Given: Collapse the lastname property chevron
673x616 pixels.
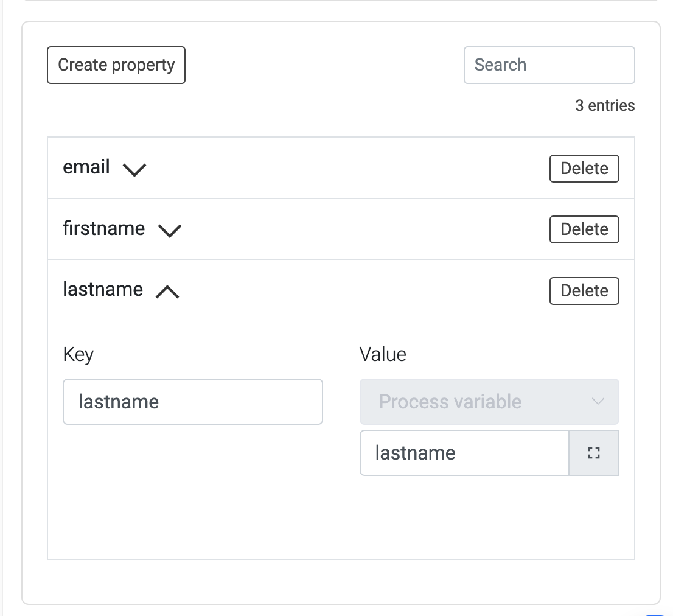Looking at the screenshot, I should point(167,292).
